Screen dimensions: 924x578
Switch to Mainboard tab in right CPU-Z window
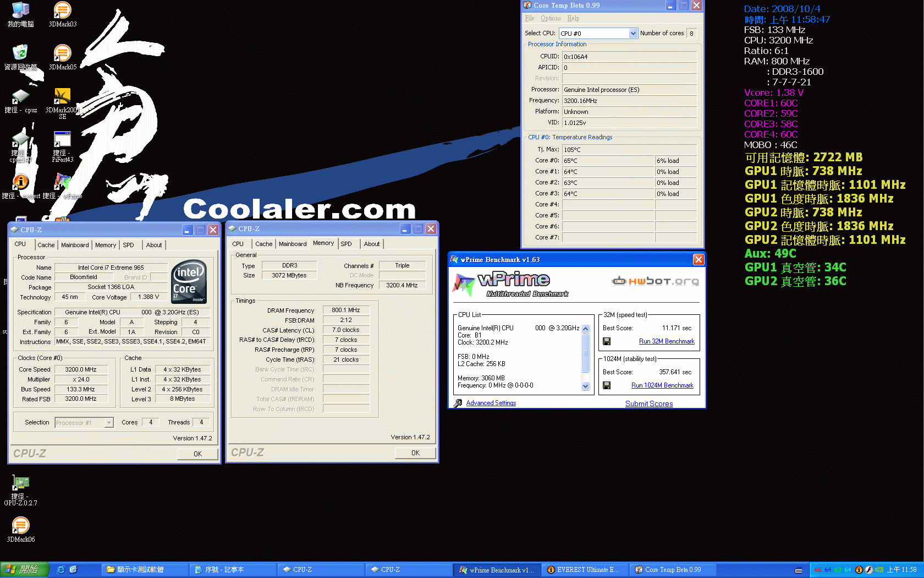(x=293, y=244)
